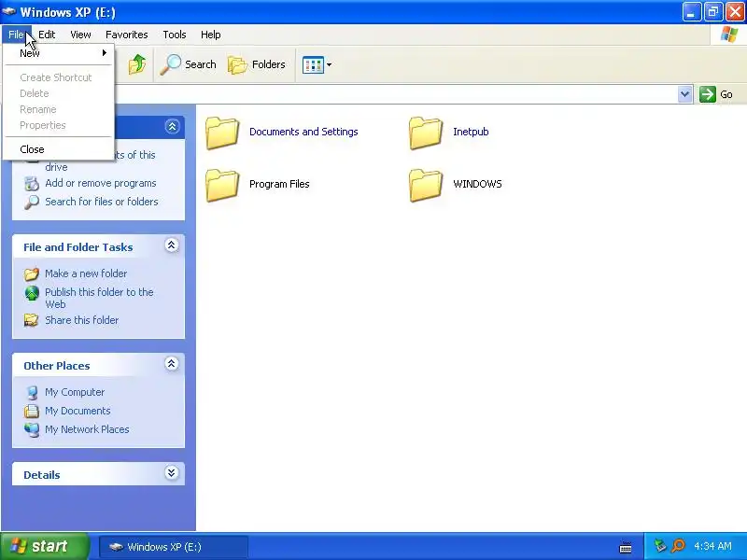The width and height of the screenshot is (747, 560).
Task: Expand the Details panel chevron
Action: click(172, 473)
